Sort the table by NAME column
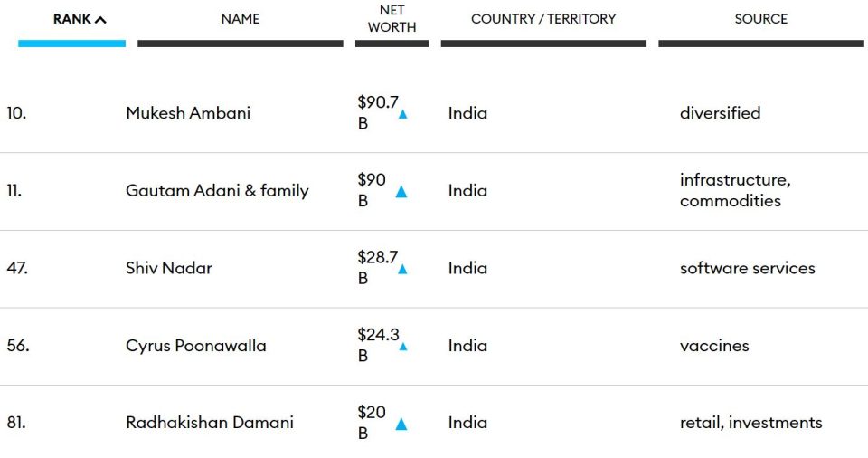 tap(241, 19)
